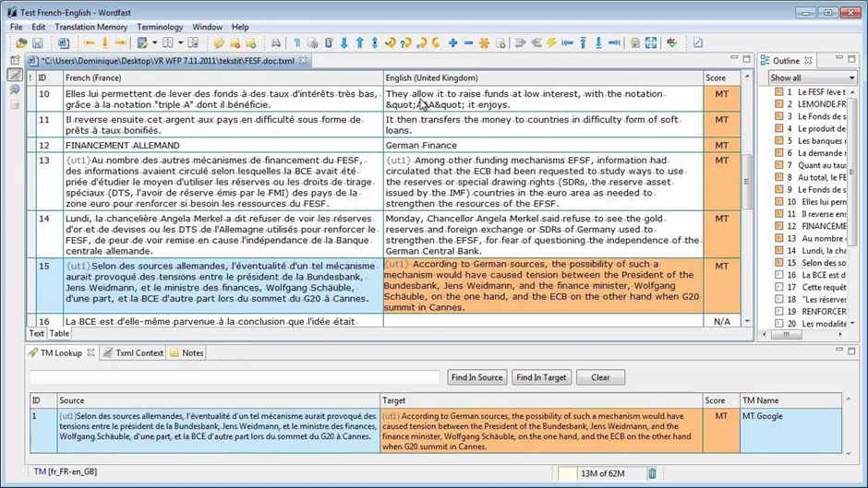Maximize the TM Lookup panel
This screenshot has width=868, height=488.
851,351
